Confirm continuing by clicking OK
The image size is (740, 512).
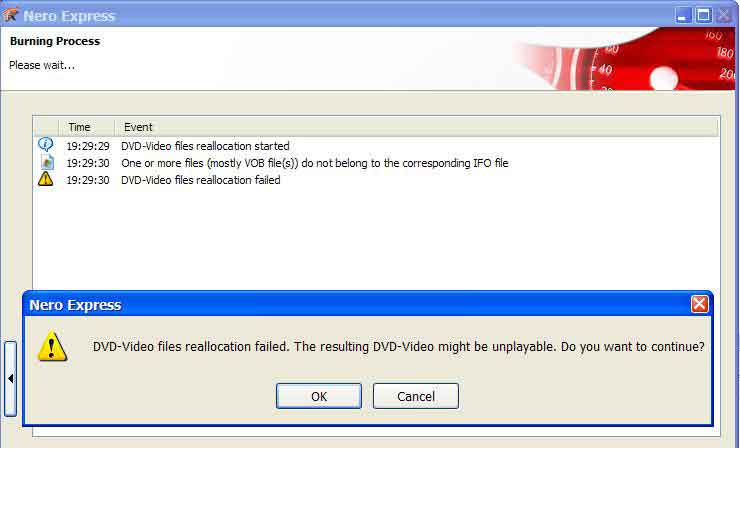point(319,396)
